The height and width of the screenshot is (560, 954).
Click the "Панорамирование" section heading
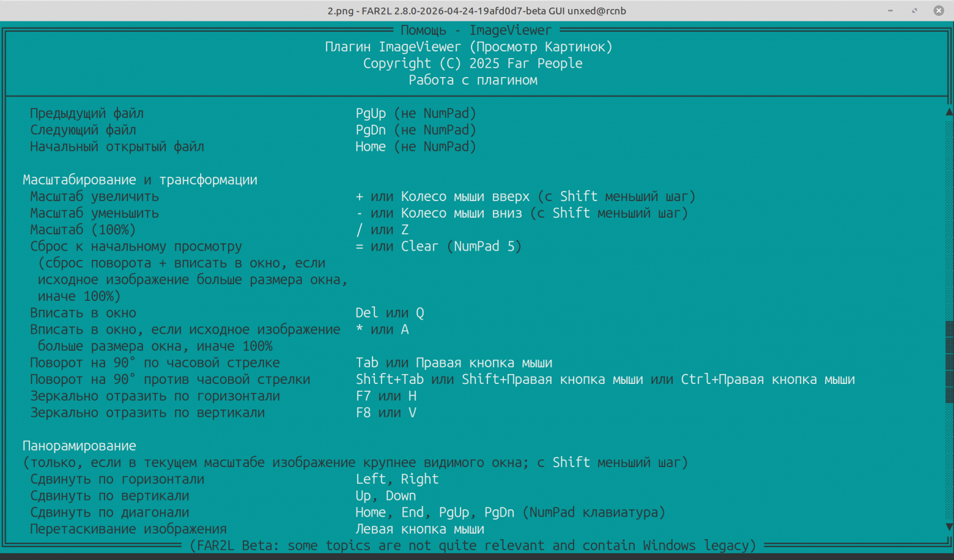click(x=79, y=446)
